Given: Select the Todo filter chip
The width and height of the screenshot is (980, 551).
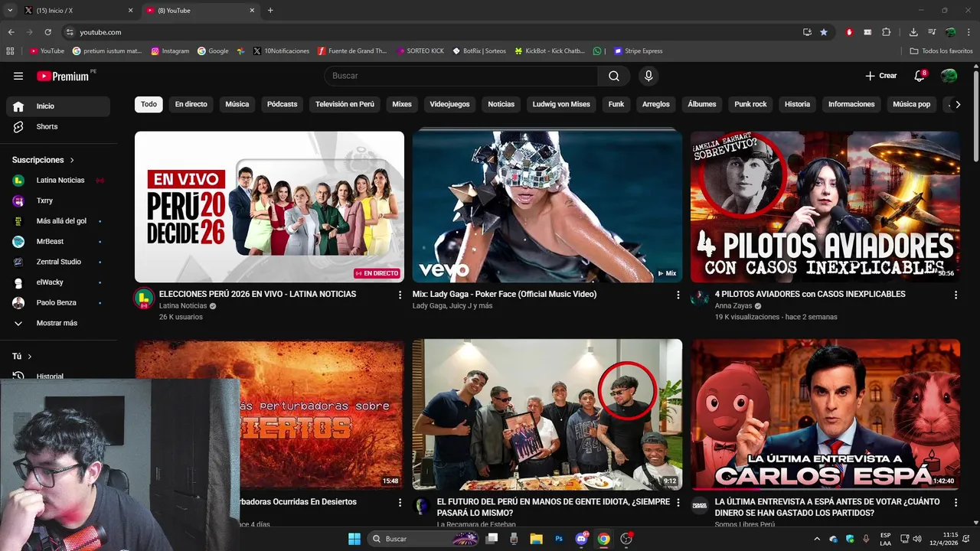Looking at the screenshot, I should point(149,104).
